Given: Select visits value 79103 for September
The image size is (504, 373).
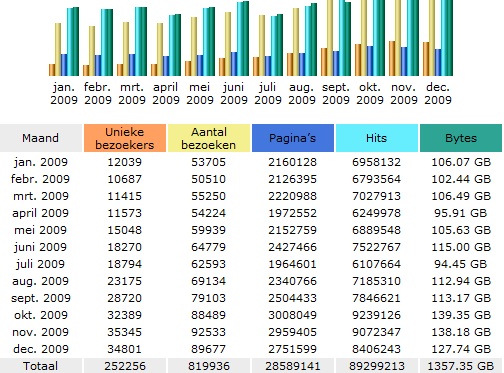Looking at the screenshot, I should [x=209, y=298].
